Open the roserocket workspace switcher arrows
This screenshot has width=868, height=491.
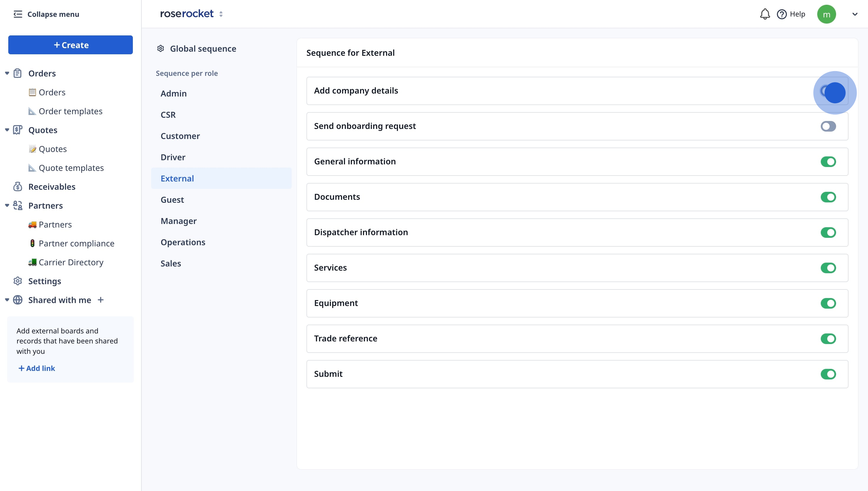(x=221, y=14)
